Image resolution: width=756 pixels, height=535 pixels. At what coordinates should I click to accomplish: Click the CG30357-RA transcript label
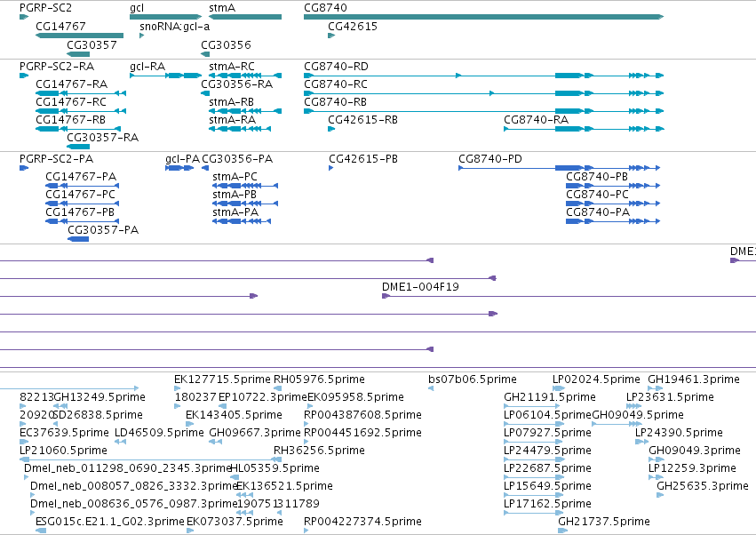click(x=103, y=138)
